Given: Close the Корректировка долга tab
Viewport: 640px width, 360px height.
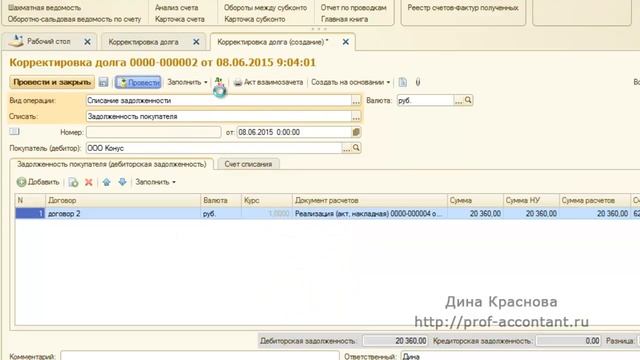Looking at the screenshot, I should coord(196,42).
